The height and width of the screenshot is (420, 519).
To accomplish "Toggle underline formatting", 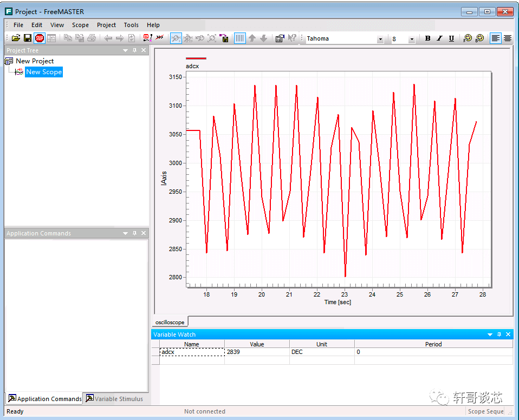I will [x=451, y=38].
